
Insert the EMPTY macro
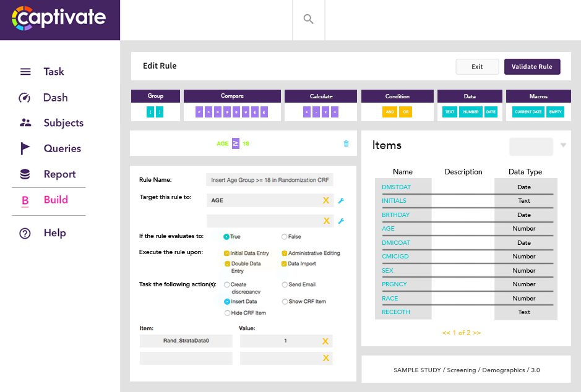click(x=555, y=112)
